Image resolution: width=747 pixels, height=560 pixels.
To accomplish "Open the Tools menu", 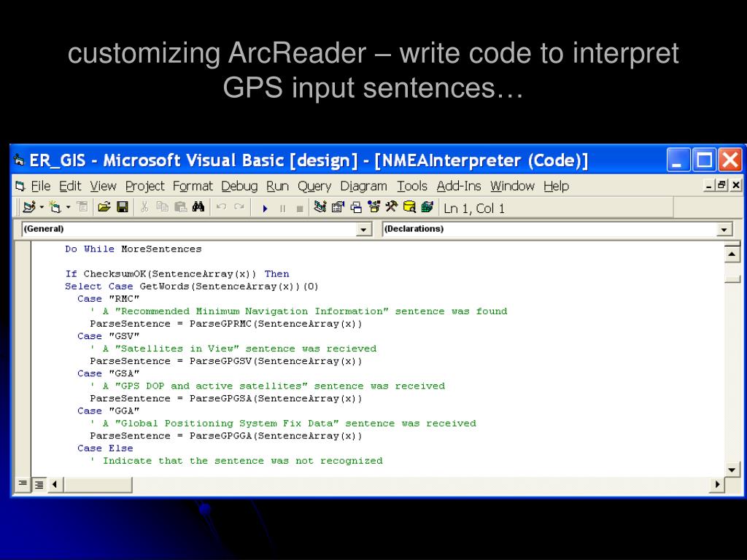I will pos(412,186).
